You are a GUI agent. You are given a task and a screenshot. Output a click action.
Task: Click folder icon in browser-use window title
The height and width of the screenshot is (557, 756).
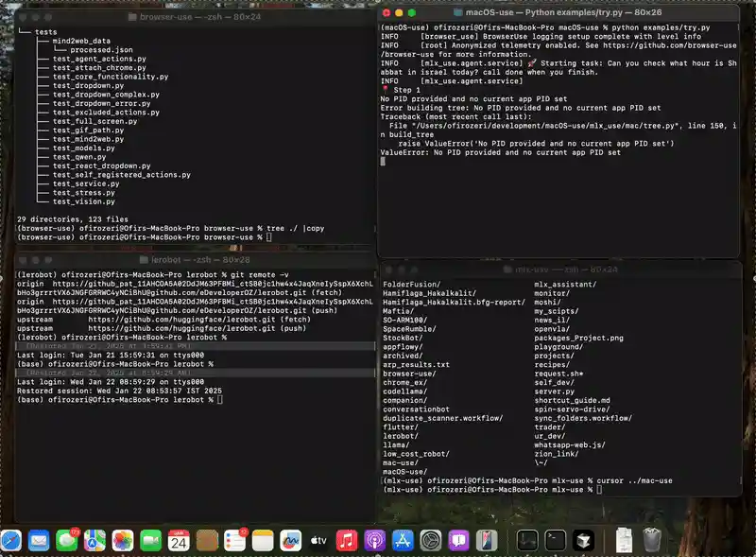pos(132,17)
